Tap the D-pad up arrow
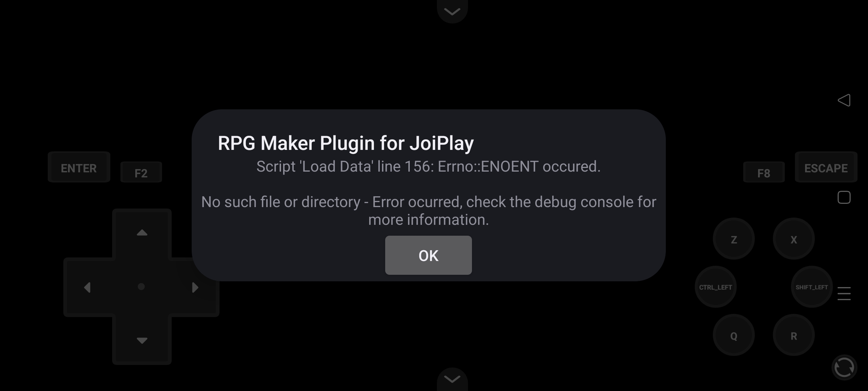The height and width of the screenshot is (391, 868). (142, 233)
